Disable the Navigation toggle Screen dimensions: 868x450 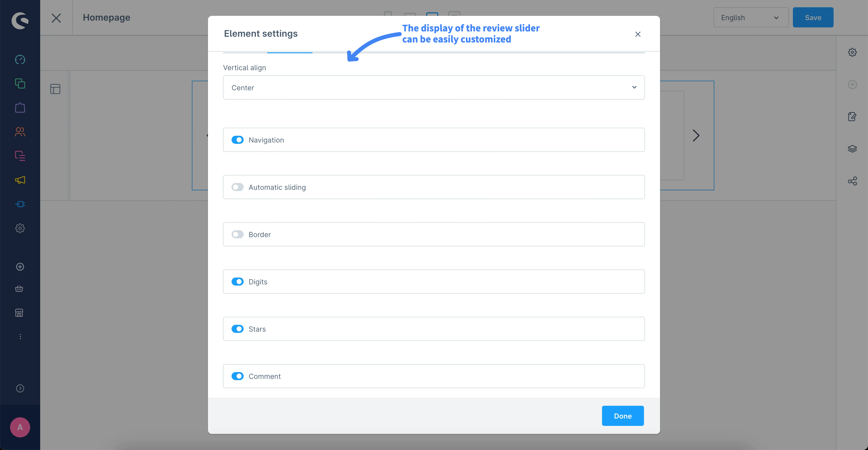click(237, 140)
